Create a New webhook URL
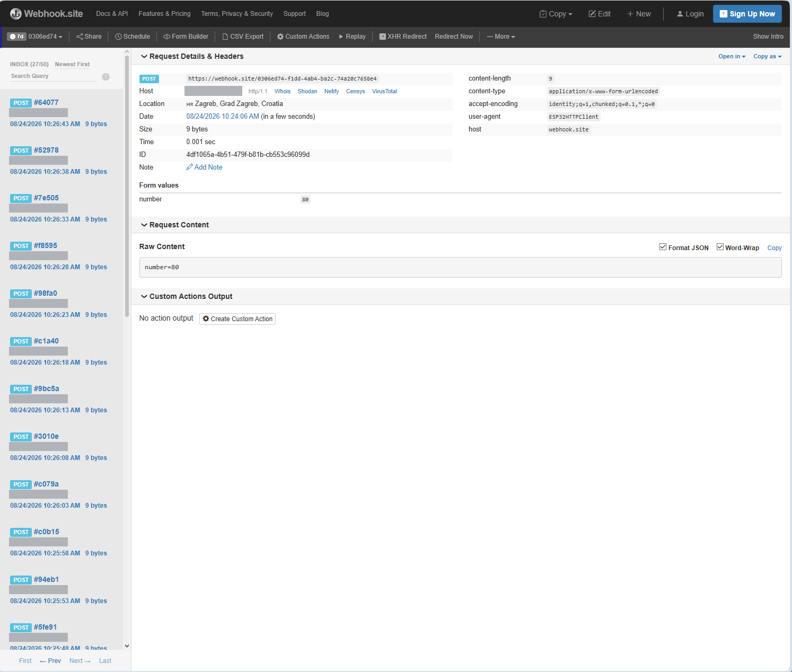The width and height of the screenshot is (792, 672). point(639,14)
